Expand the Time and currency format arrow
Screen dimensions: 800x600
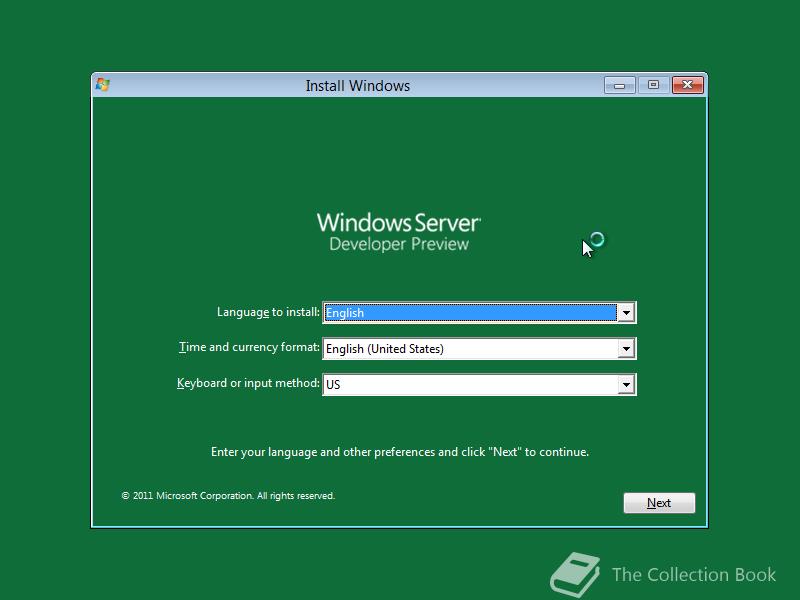pos(626,349)
